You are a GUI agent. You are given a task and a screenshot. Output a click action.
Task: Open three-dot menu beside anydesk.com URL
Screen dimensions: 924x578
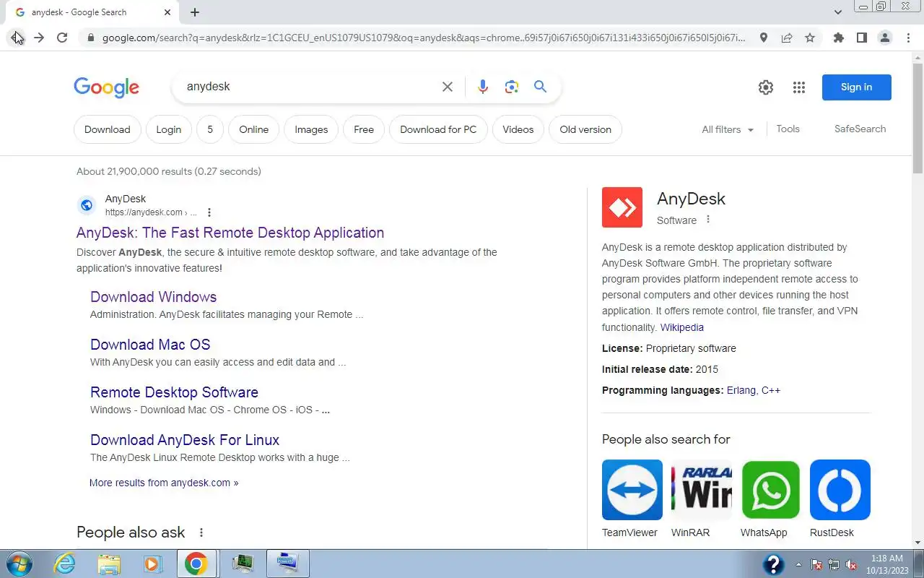(209, 212)
